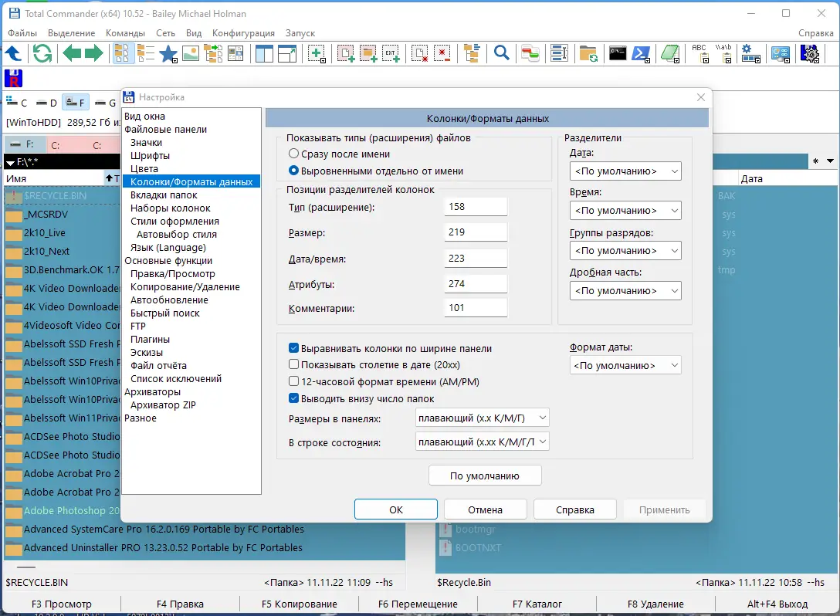Click the Справка dialog button
The height and width of the screenshot is (616, 840).
coord(575,509)
